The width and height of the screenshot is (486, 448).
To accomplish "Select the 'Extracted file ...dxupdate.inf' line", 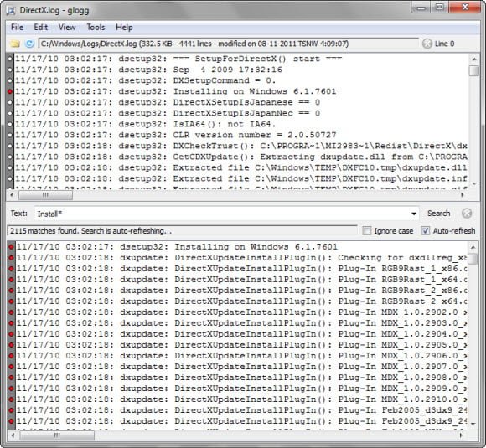I will tap(241, 178).
